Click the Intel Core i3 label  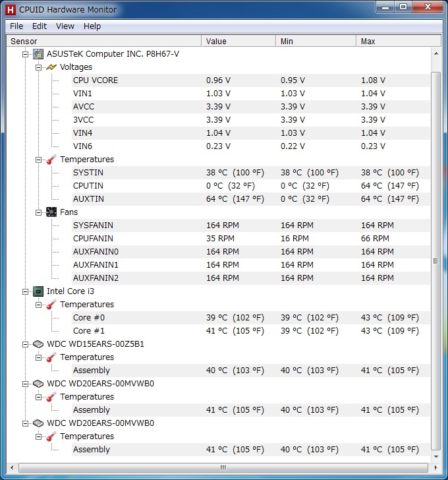tap(70, 291)
